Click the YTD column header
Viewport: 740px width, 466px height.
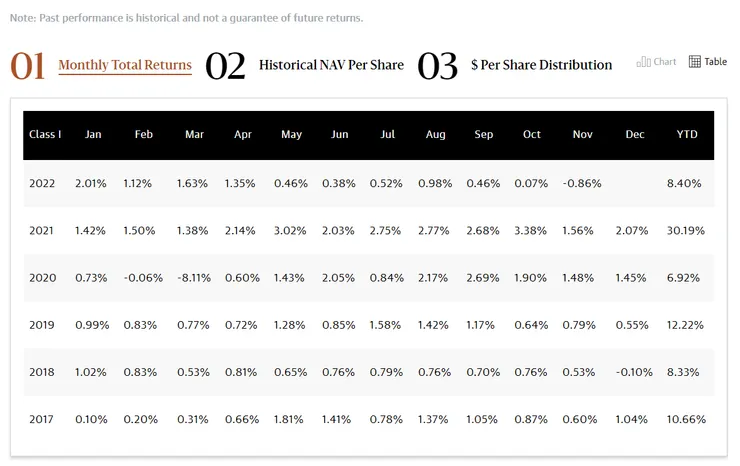coord(687,134)
